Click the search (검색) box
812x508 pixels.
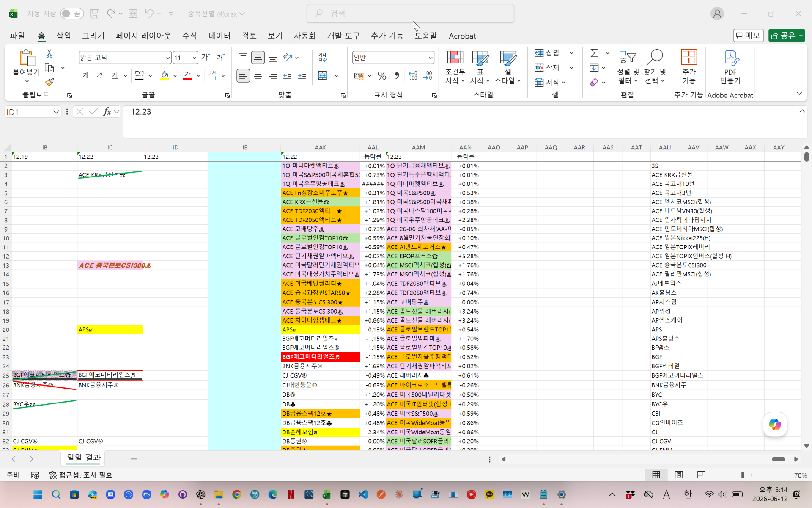410,14
